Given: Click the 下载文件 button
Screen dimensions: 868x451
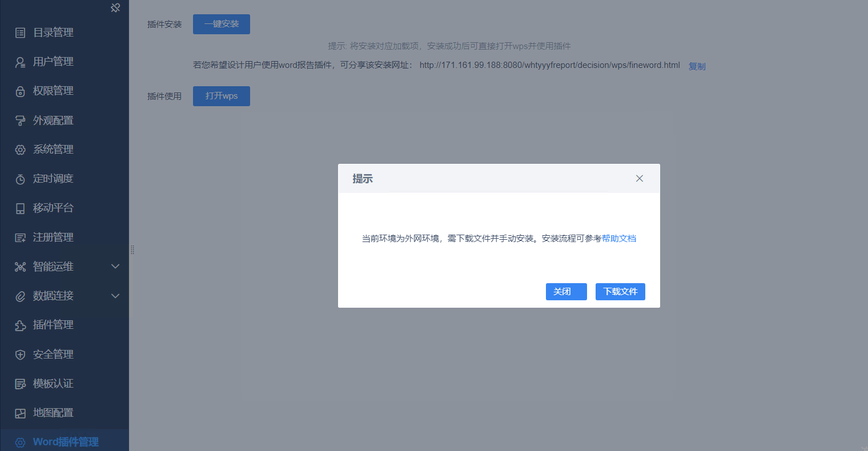Looking at the screenshot, I should point(620,292).
